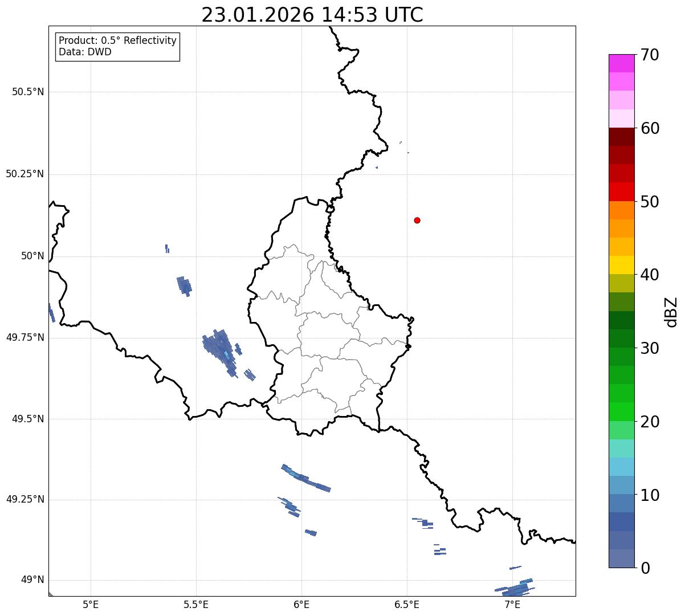
Task: Click the 5.5°E longitude label
Action: click(196, 604)
